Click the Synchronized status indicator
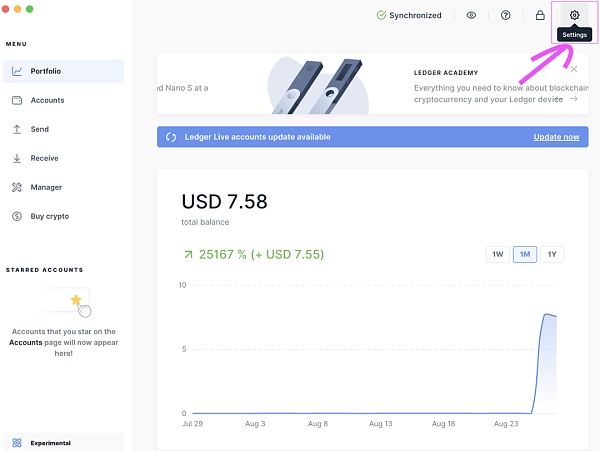 click(408, 15)
